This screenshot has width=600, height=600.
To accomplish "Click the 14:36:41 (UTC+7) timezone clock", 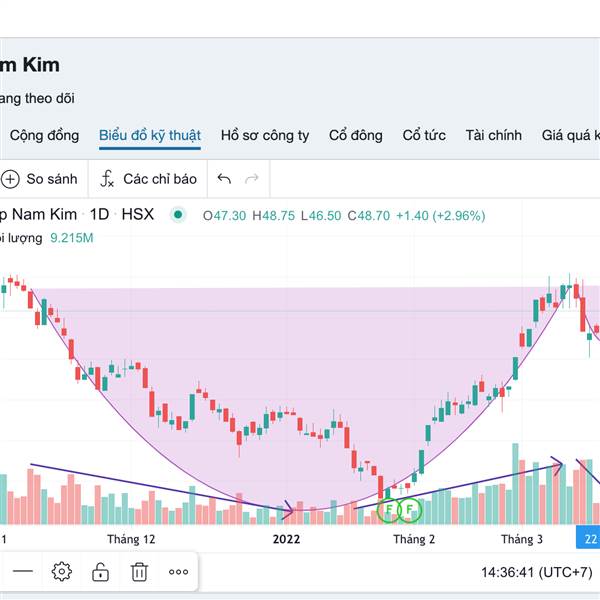I will 536,572.
